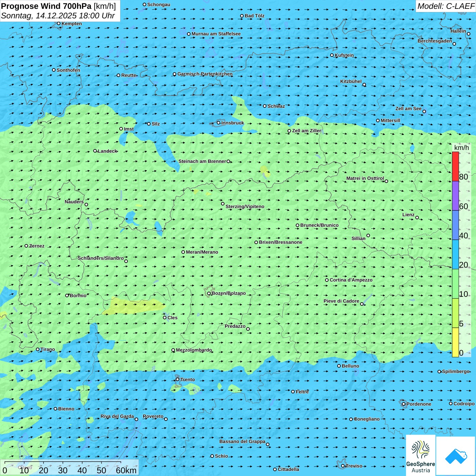Click the Kufstein map marker
476x476 pixels.
(332, 55)
